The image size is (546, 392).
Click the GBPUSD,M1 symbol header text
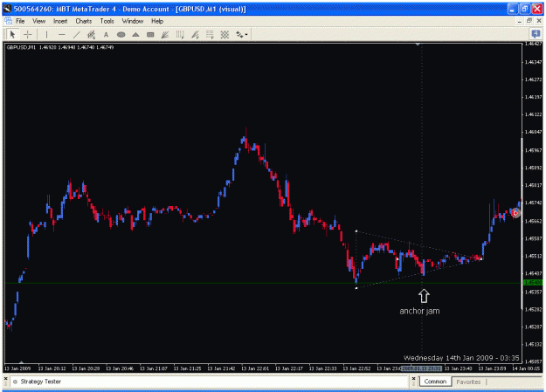pyautogui.click(x=21, y=47)
